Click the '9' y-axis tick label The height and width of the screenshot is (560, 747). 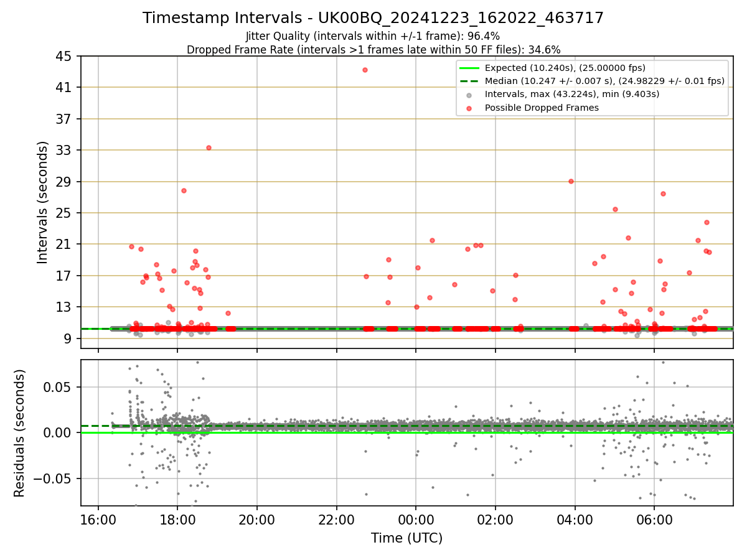pyautogui.click(x=68, y=338)
